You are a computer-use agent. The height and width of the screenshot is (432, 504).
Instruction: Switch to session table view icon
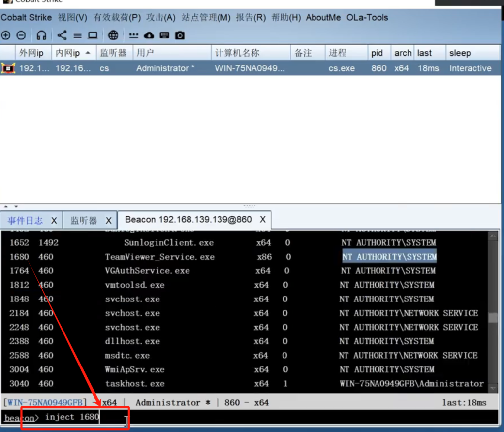tap(77, 35)
